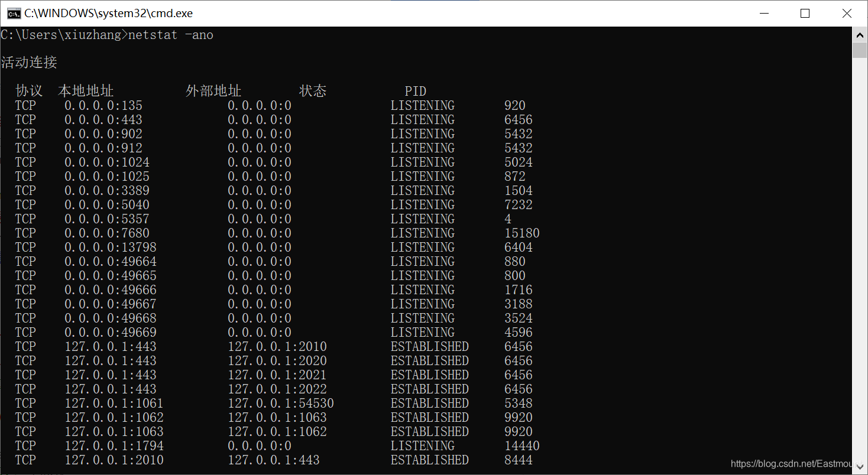Click the 协议 column header

point(29,91)
